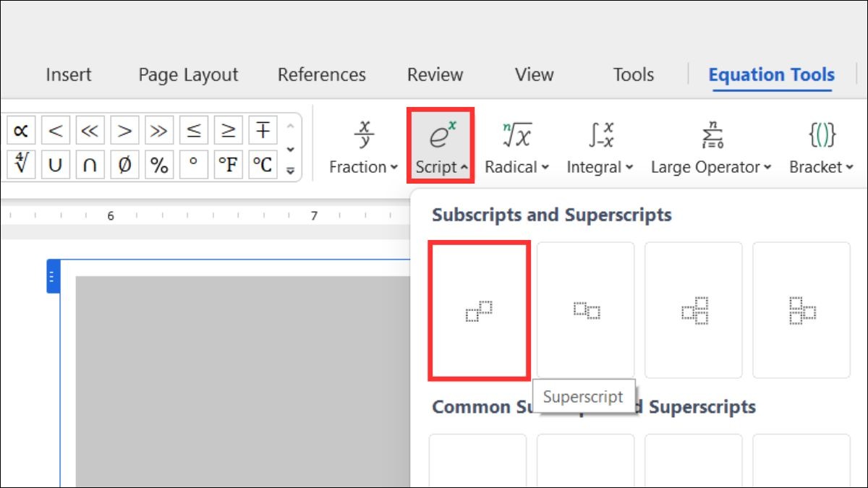Insert the degree symbol °

[193, 164]
